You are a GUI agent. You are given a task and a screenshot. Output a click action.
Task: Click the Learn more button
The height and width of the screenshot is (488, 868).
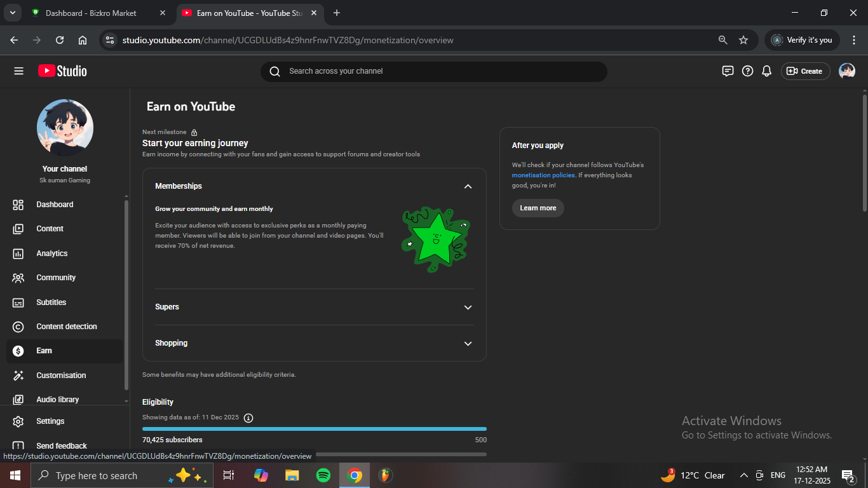tap(538, 208)
